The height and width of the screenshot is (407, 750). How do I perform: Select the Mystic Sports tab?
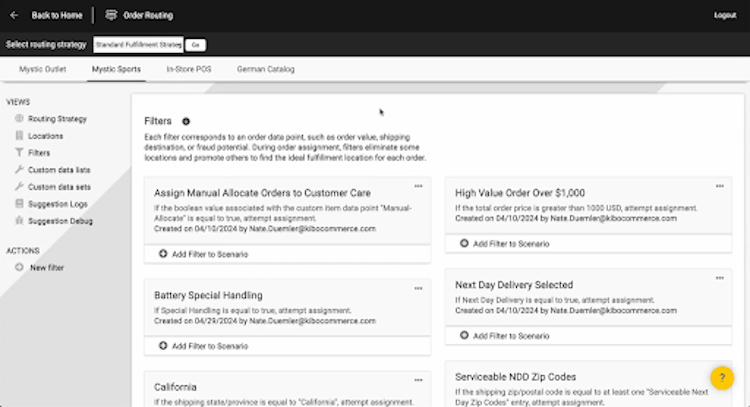pos(116,69)
